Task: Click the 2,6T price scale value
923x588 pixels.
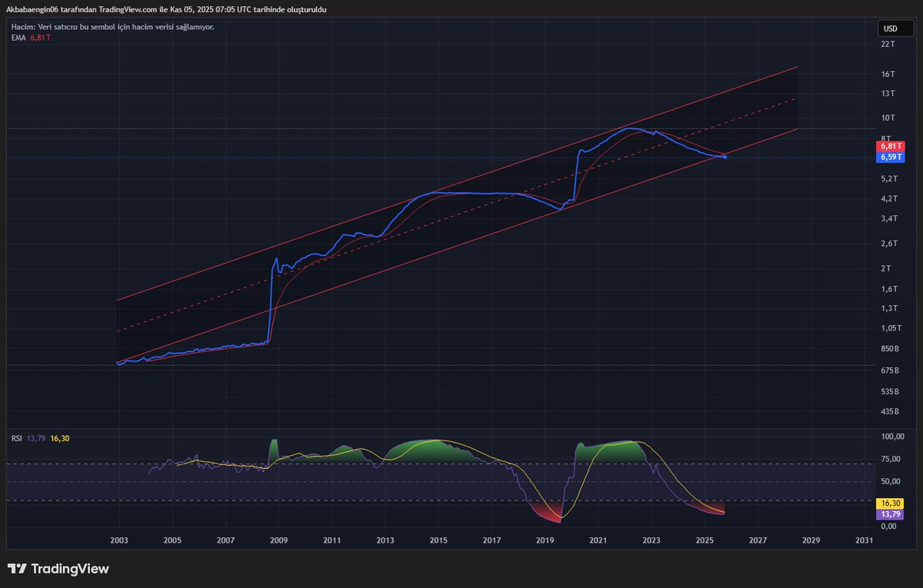Action: click(890, 244)
